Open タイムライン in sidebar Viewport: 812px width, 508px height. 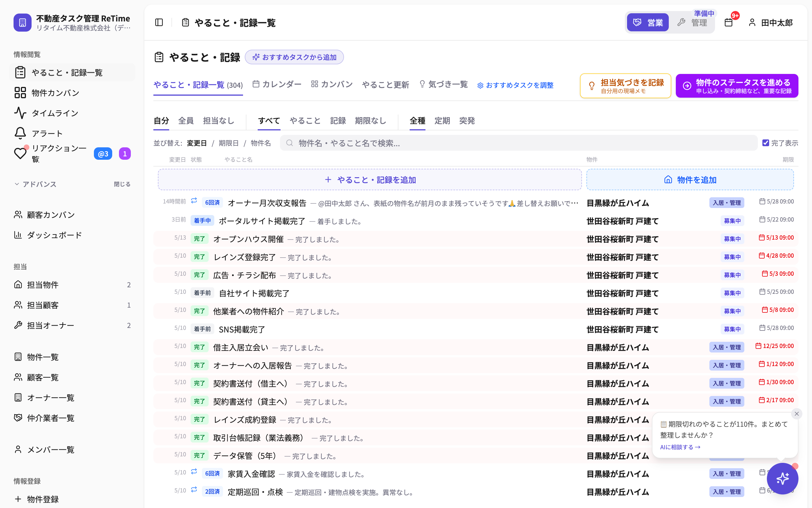(x=72, y=113)
